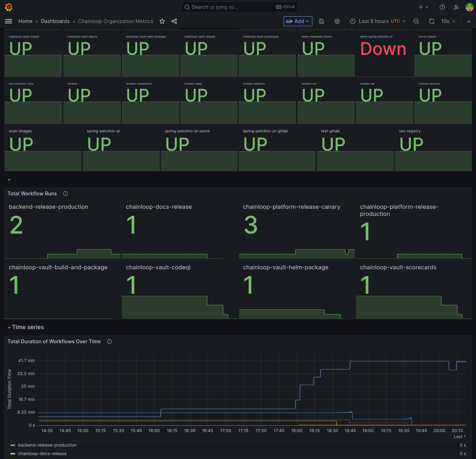Open the hamburger navigation menu

(x=8, y=21)
